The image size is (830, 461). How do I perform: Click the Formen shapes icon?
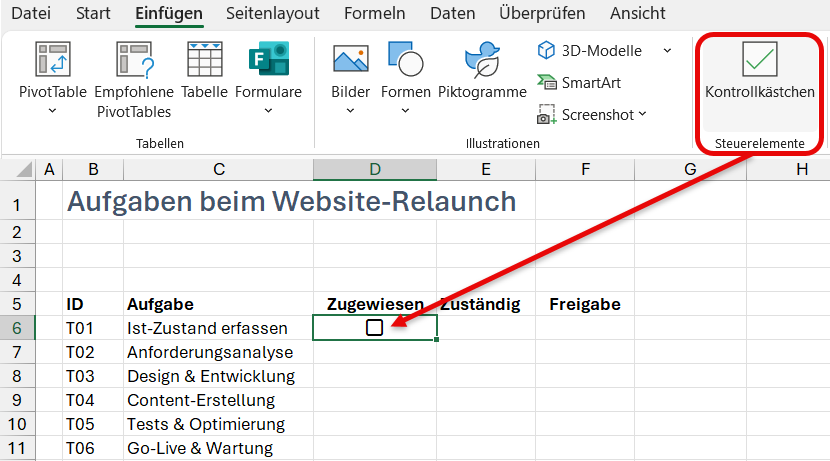406,60
